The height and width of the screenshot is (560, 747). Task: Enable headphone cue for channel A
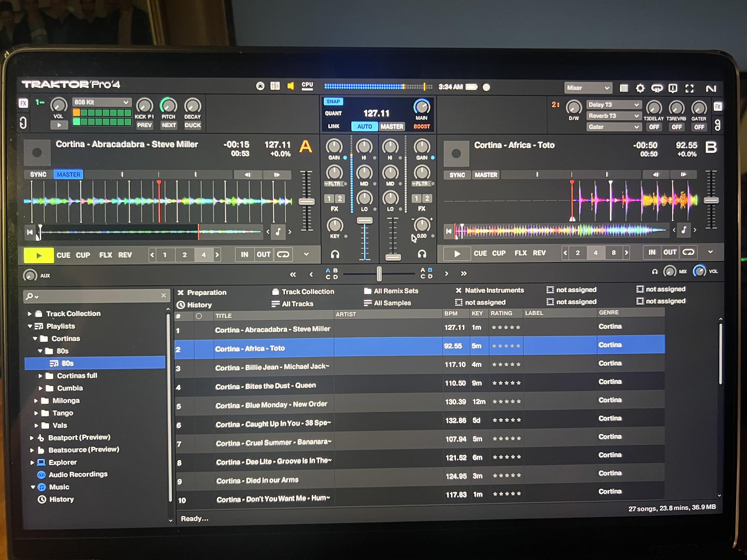(335, 254)
